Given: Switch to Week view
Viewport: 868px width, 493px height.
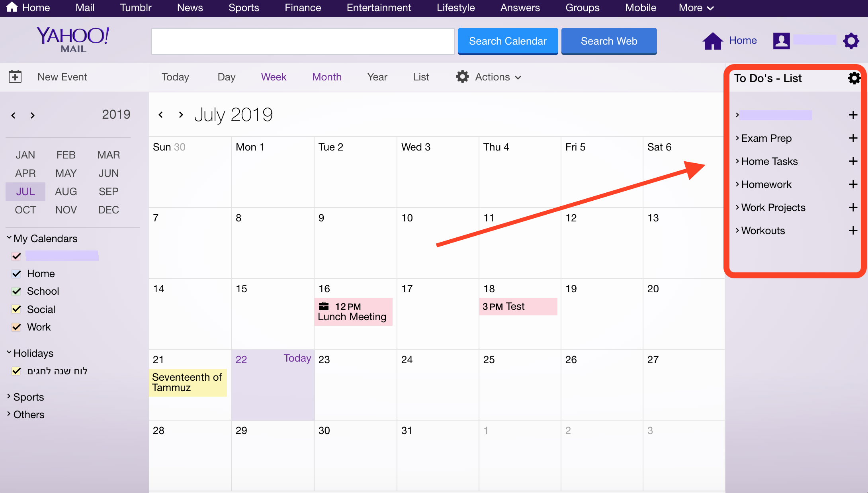Looking at the screenshot, I should coord(274,77).
